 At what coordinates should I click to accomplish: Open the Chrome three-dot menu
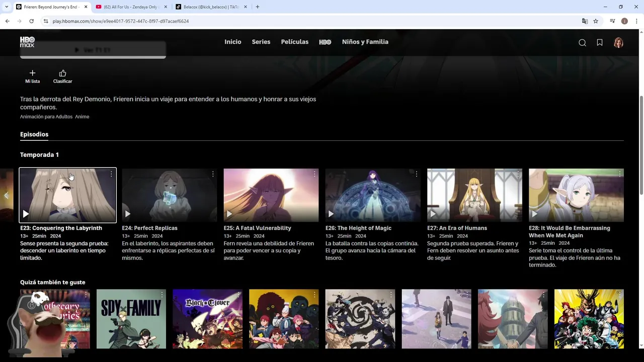pyautogui.click(x=636, y=21)
